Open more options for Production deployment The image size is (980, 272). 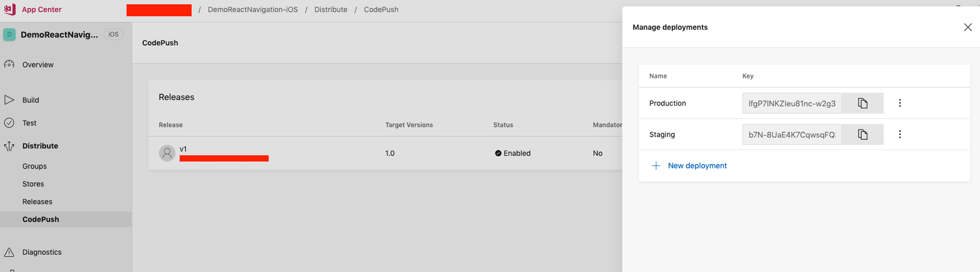900,103
